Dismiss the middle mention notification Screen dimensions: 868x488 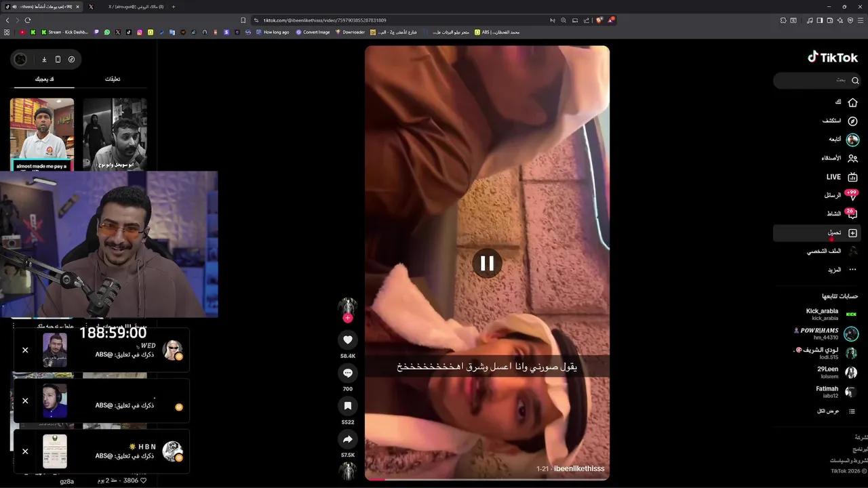click(x=25, y=401)
